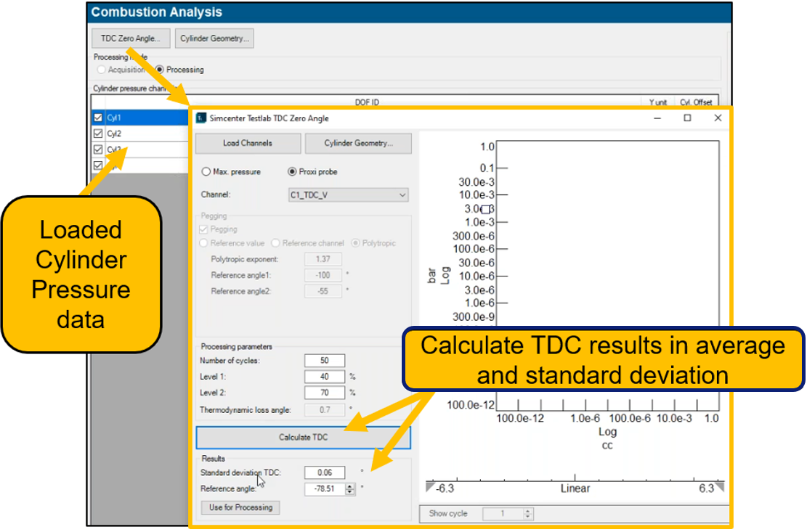
Task: Decrease Reference angle with the down arrow
Action: pos(350,492)
